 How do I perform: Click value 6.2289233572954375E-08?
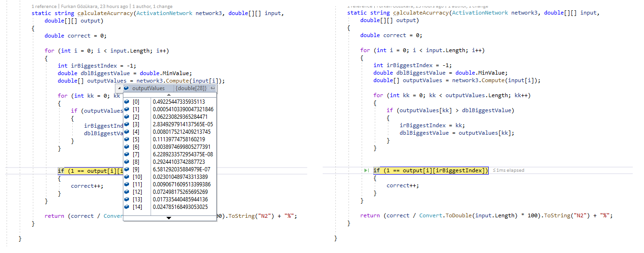[183, 154]
